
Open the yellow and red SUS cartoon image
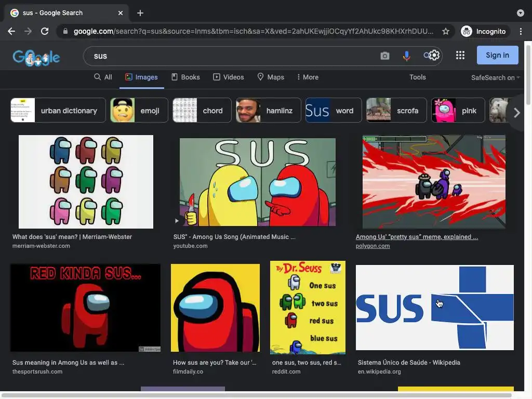pyautogui.click(x=258, y=182)
